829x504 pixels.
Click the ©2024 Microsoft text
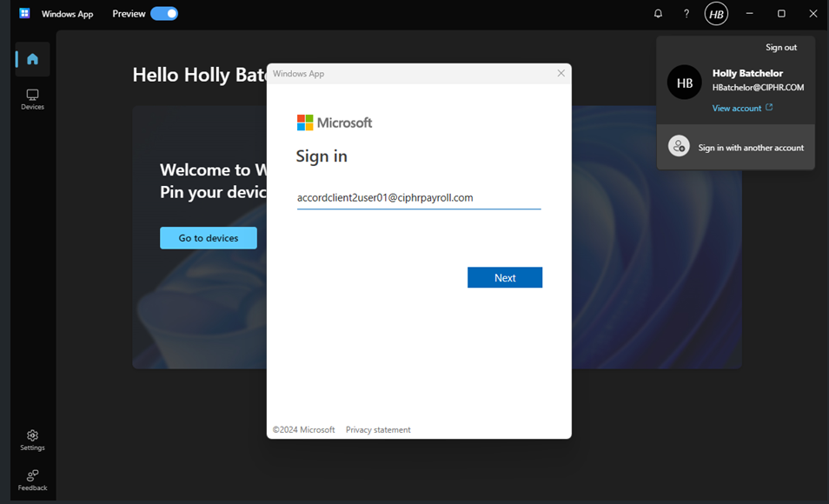303,430
